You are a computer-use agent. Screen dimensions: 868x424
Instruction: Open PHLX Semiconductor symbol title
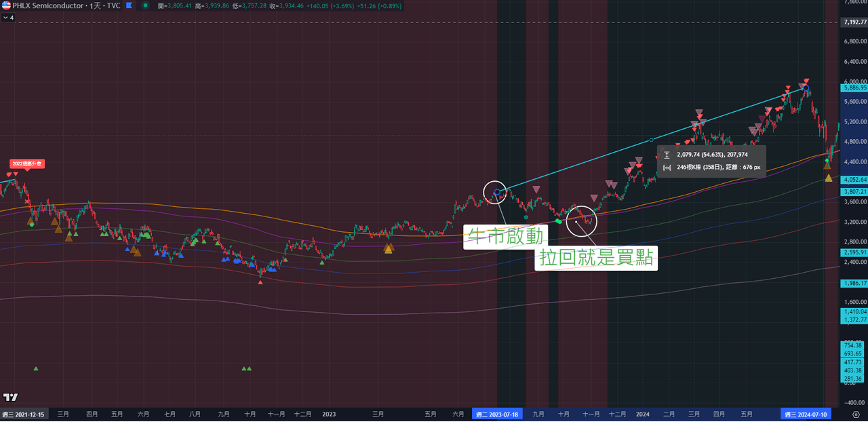(x=66, y=5)
